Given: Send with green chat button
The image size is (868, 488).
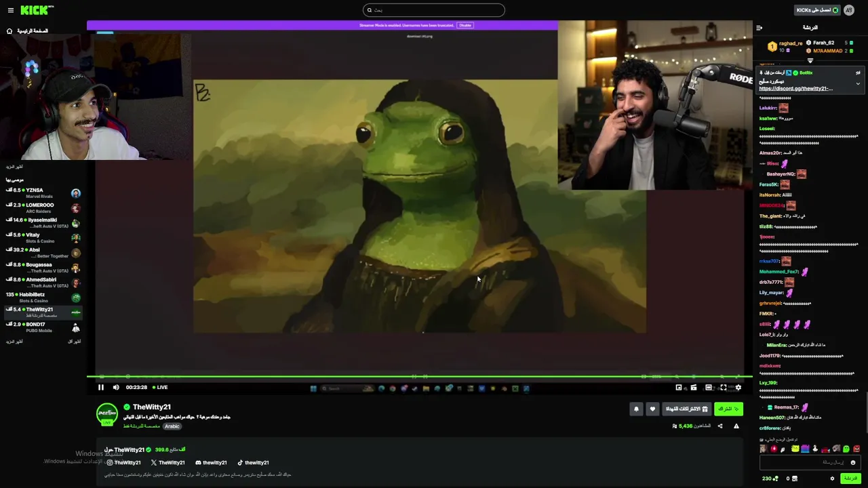Looking at the screenshot, I should (x=850, y=479).
